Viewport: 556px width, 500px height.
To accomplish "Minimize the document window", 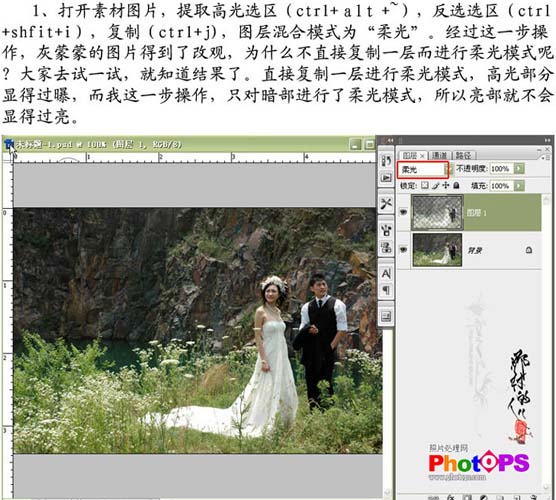I will pos(355,144).
